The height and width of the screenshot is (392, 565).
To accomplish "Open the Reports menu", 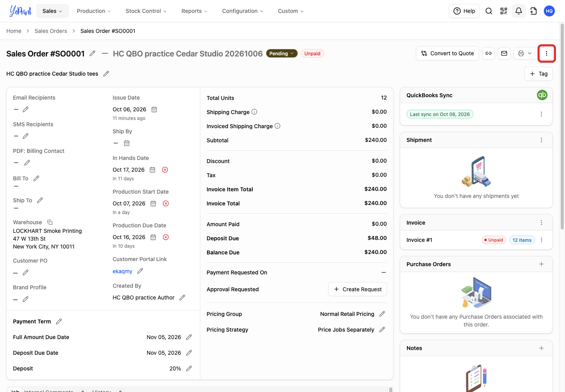I will [194, 11].
